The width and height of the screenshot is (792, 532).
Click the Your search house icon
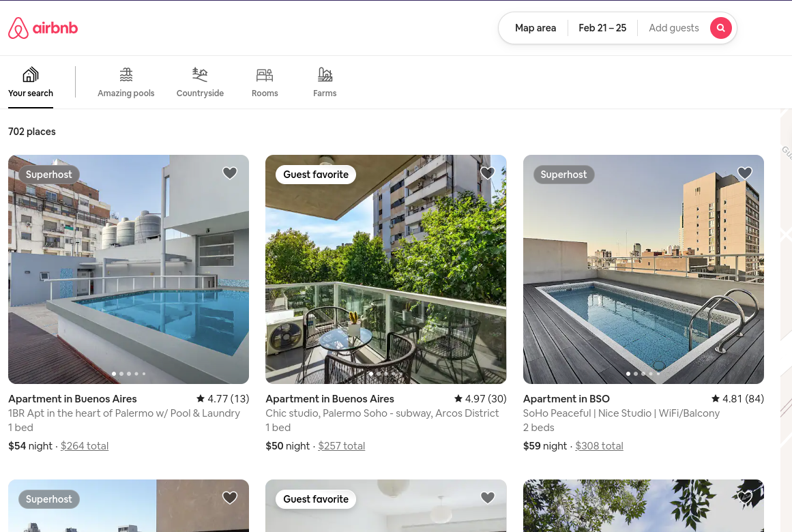31,74
